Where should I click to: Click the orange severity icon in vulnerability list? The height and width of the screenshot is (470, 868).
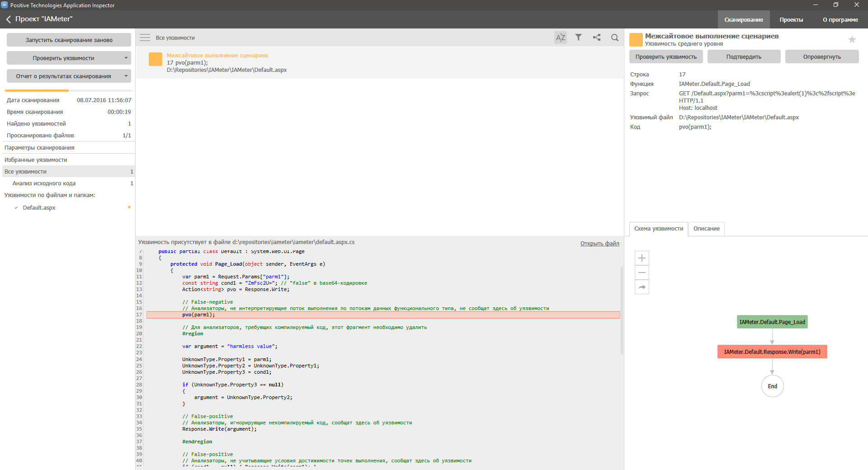click(156, 59)
